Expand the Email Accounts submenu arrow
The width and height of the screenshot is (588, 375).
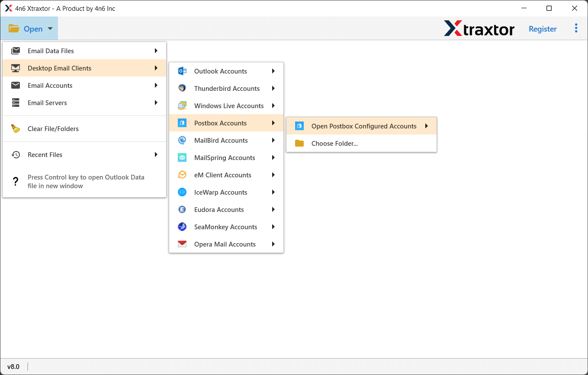156,85
